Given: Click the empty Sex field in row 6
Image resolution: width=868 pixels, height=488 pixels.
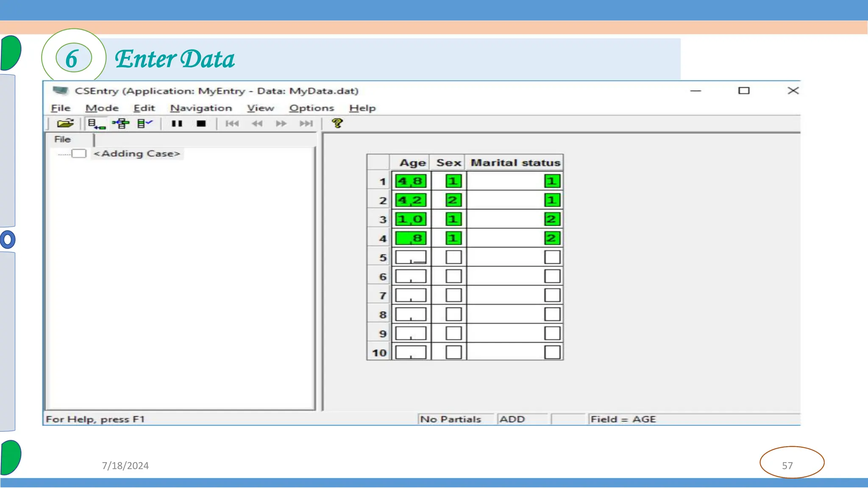Looking at the screenshot, I should pyautogui.click(x=453, y=276).
